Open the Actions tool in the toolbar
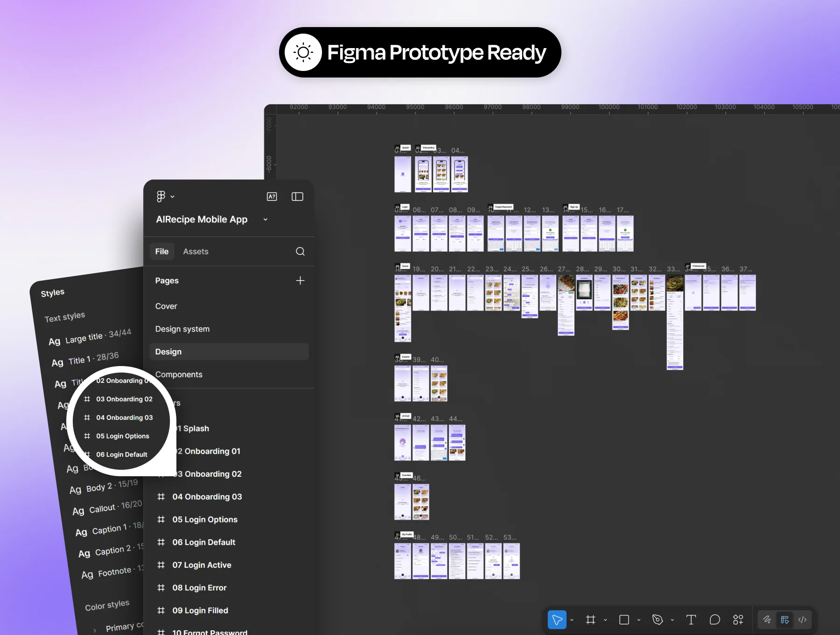This screenshot has width=840, height=635. (738, 620)
